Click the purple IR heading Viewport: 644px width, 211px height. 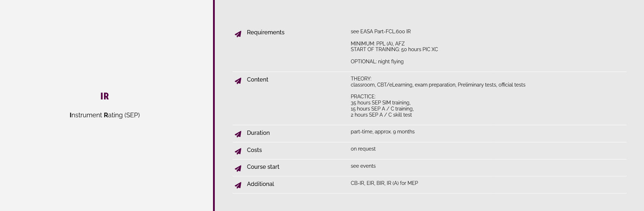tap(105, 96)
